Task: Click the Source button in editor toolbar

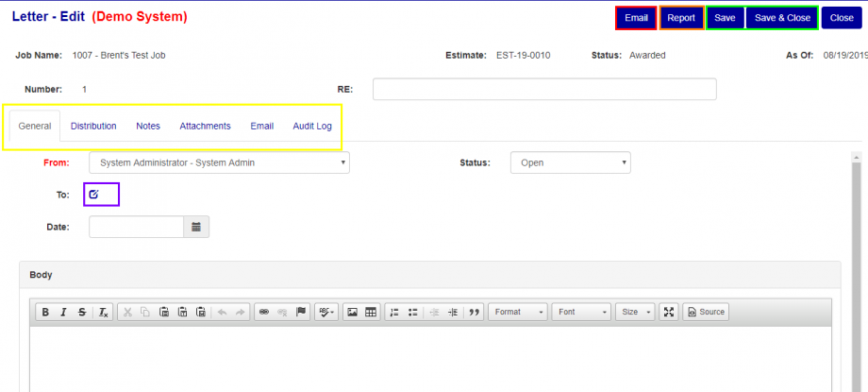Action: pyautogui.click(x=706, y=312)
